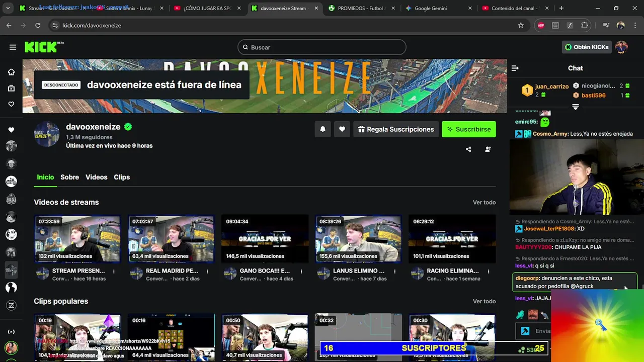
Task: Click Ver todo next to Videos de streams
Action: coord(484,202)
